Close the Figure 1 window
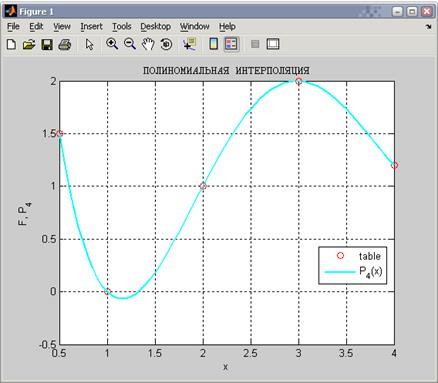Image resolution: width=438 pixels, height=383 pixels. pyautogui.click(x=427, y=12)
